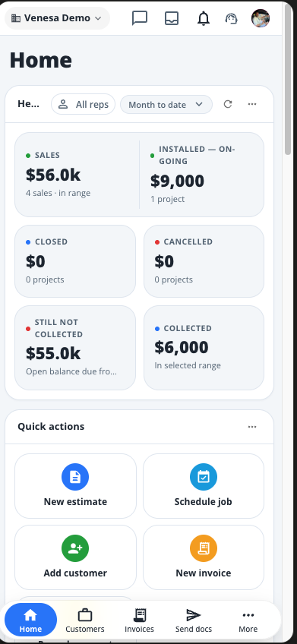
Task: Open the Quick actions three-dot menu
Action: pos(252,427)
